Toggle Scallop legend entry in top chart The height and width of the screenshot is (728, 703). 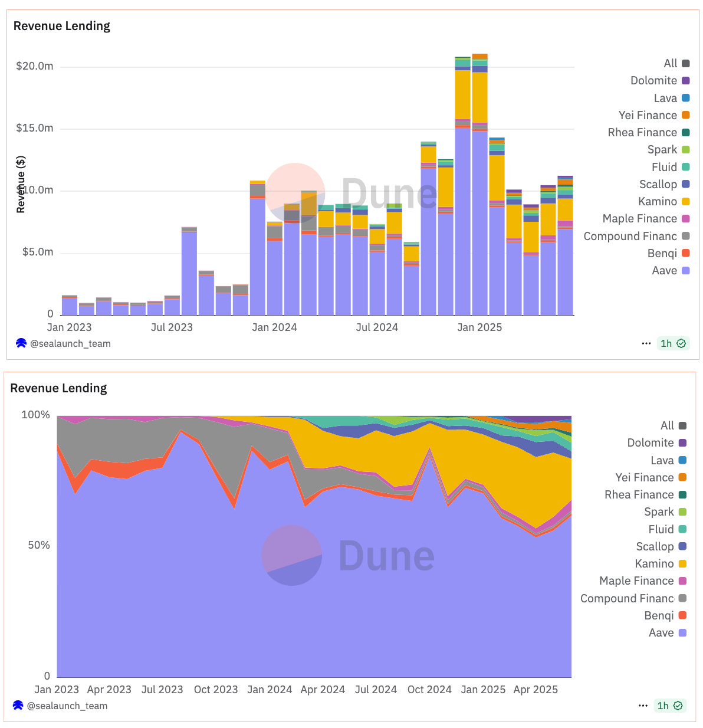(x=665, y=184)
